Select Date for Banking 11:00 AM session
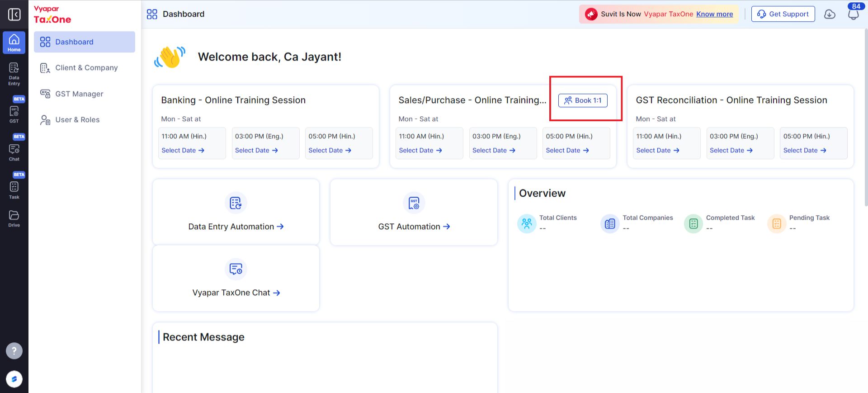Viewport: 868px width, 393px height. (x=183, y=150)
